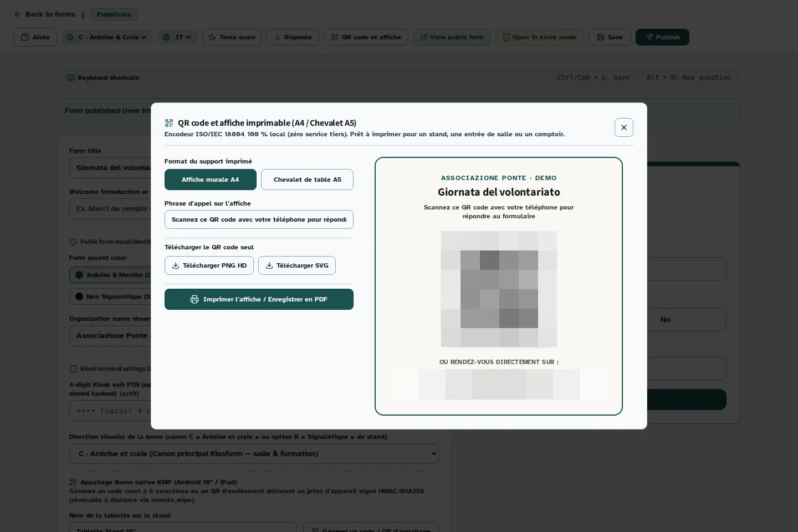Go back to forms list
The height and width of the screenshot is (532, 798).
tap(45, 14)
